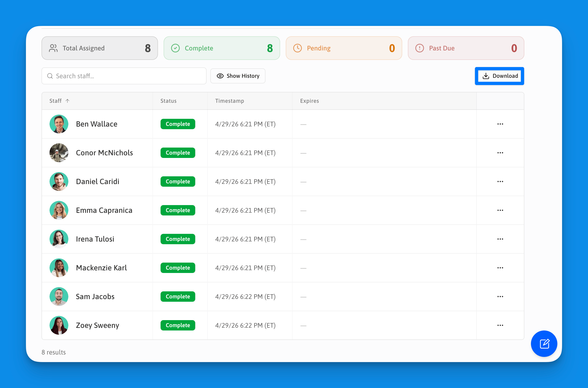Filter by Past Due card
The width and height of the screenshot is (588, 388).
coord(466,48)
